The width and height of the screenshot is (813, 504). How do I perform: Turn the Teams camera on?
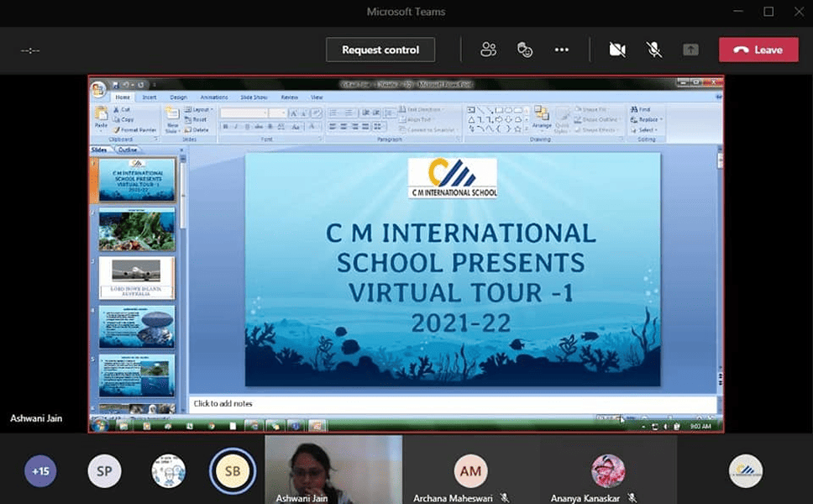coord(617,50)
